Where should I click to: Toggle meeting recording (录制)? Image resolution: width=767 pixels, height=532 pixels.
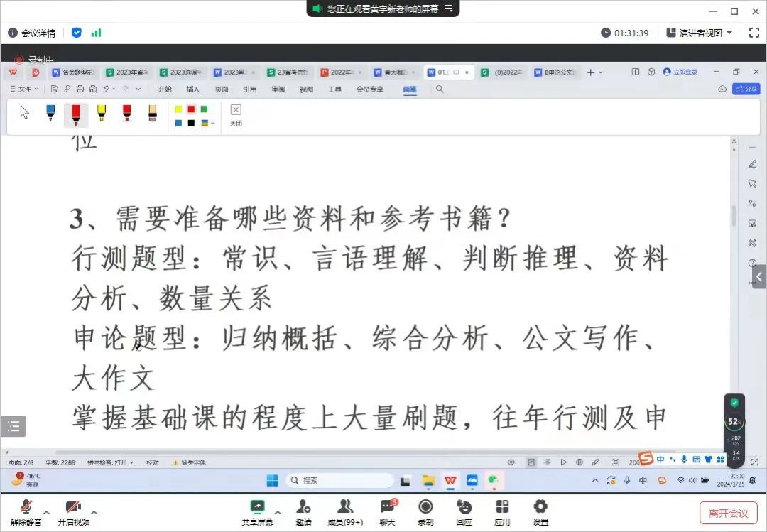coord(425,511)
